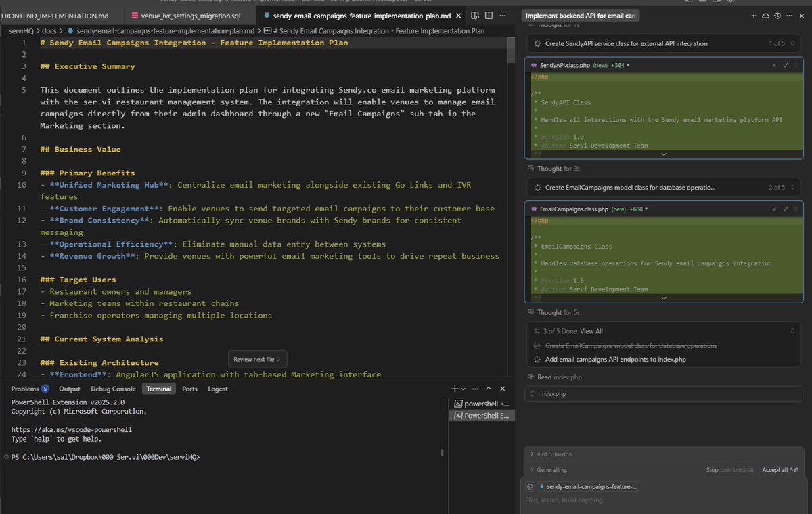The image size is (812, 514).
Task: Click the docs breadcrumb
Action: (49, 30)
